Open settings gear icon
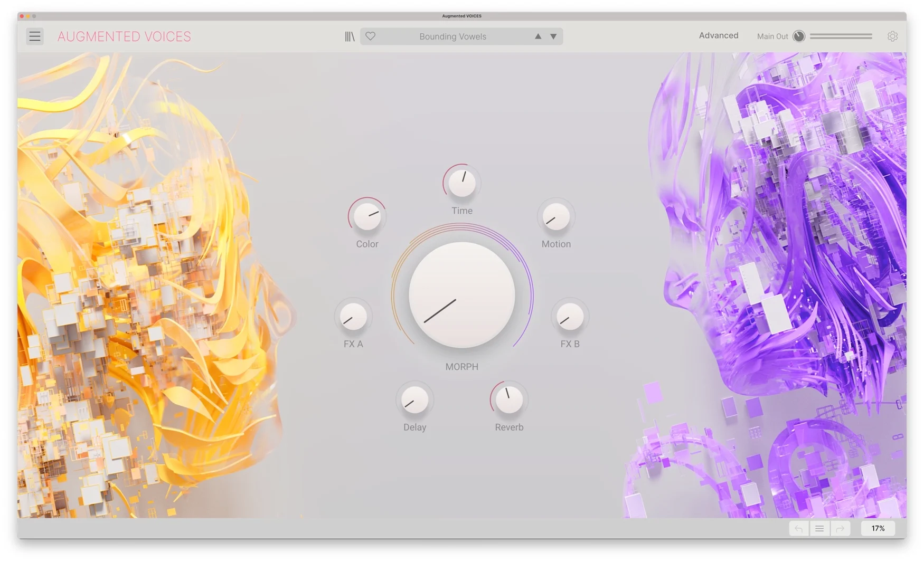Screen dimensions: 924x562 (x=892, y=36)
